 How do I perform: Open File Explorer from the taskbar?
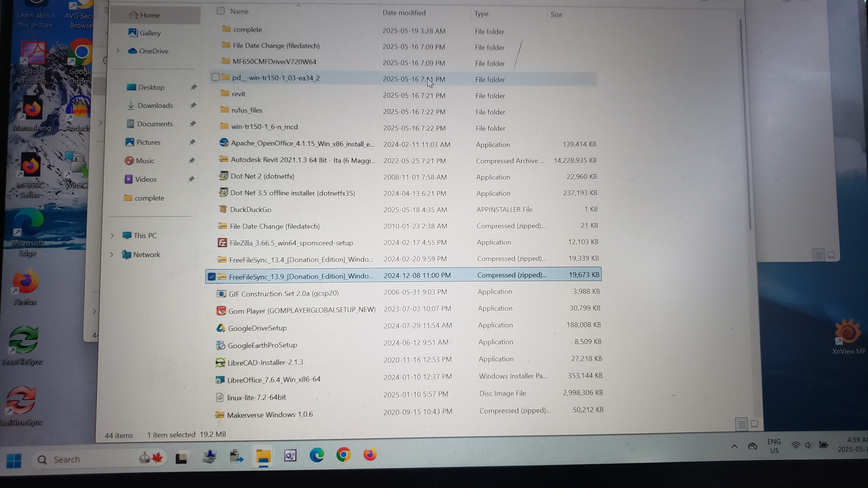263,456
